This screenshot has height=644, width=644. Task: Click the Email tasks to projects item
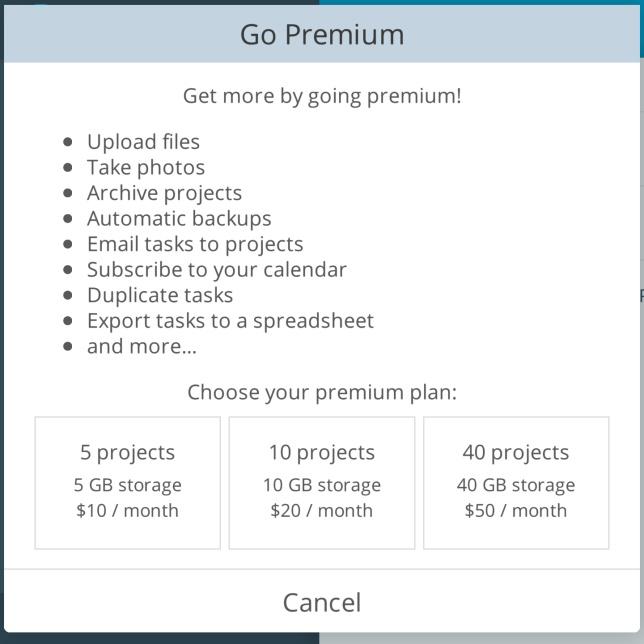pyautogui.click(x=195, y=244)
